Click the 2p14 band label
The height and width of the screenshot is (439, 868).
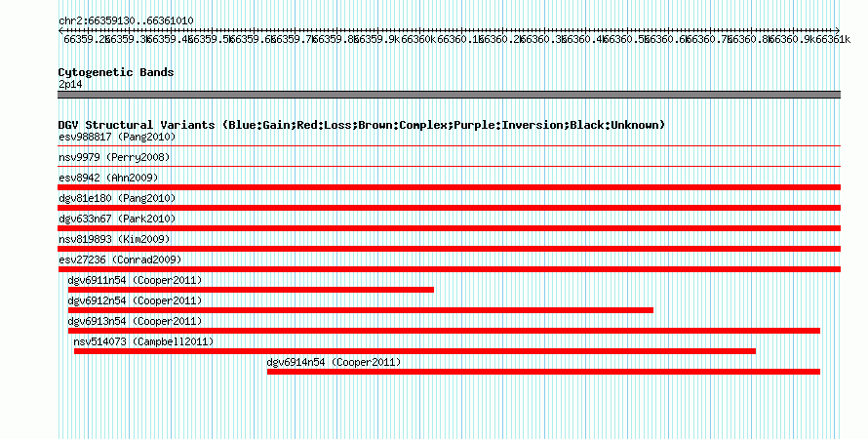pos(70,85)
